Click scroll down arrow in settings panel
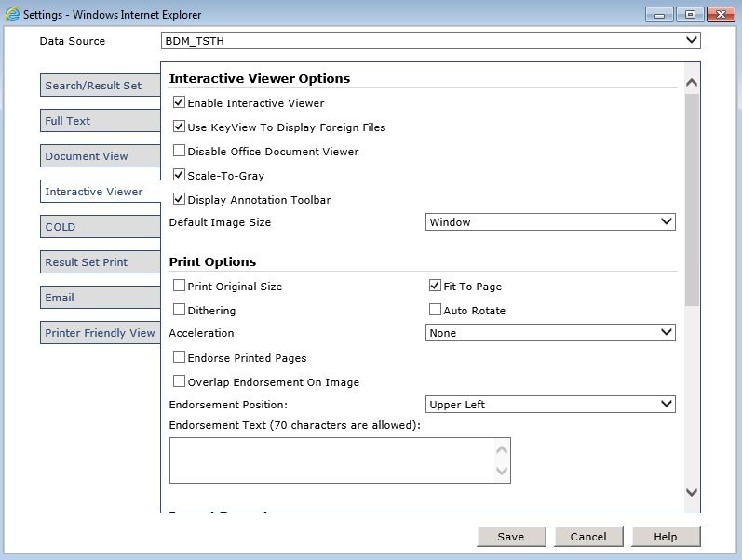742x560 pixels. point(691,492)
